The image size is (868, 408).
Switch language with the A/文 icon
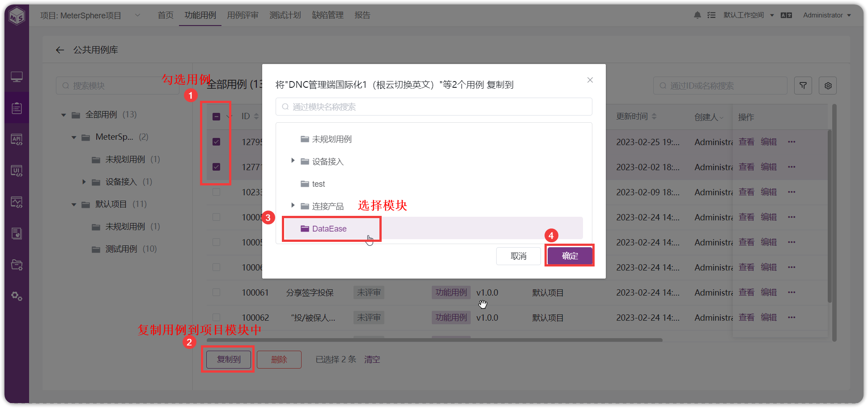pyautogui.click(x=786, y=15)
